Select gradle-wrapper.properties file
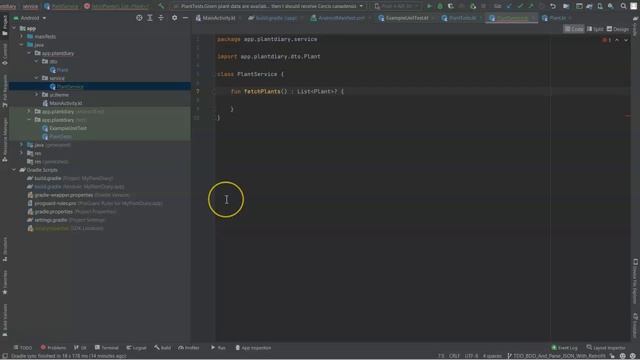This screenshot has width=640, height=360. click(x=78, y=195)
